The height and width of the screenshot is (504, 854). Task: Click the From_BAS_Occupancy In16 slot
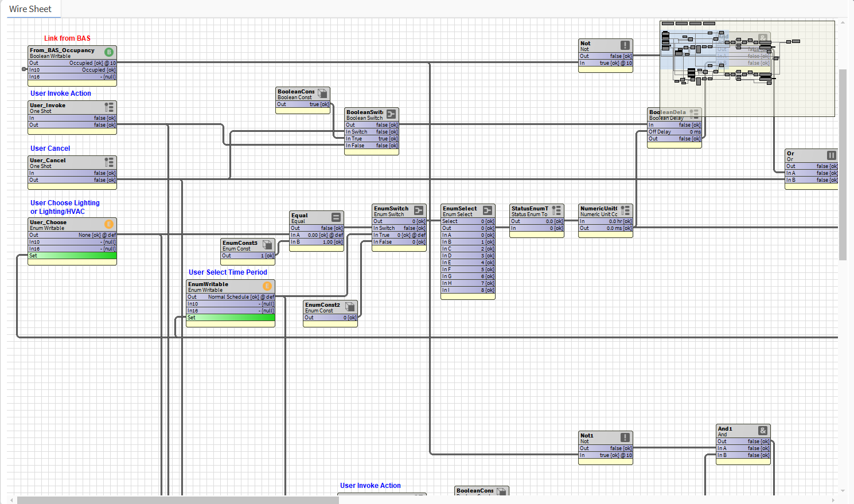(x=72, y=77)
